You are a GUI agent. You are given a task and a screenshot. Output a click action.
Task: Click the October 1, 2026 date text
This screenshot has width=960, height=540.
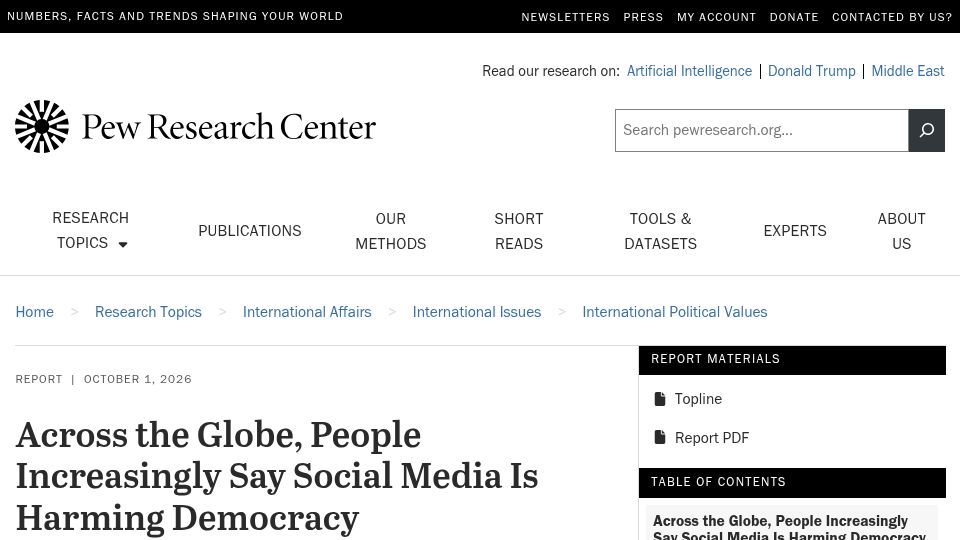click(x=138, y=379)
